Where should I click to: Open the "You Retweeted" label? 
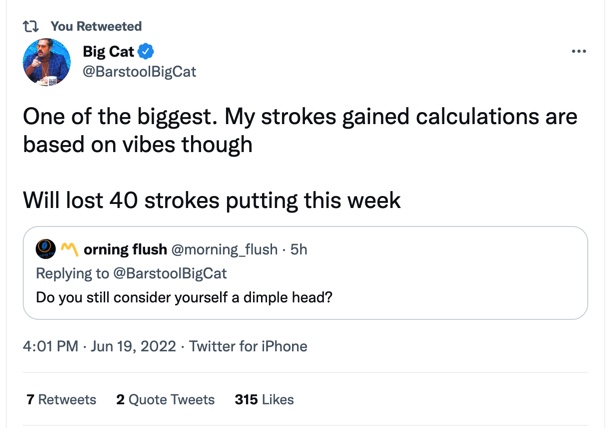point(96,26)
